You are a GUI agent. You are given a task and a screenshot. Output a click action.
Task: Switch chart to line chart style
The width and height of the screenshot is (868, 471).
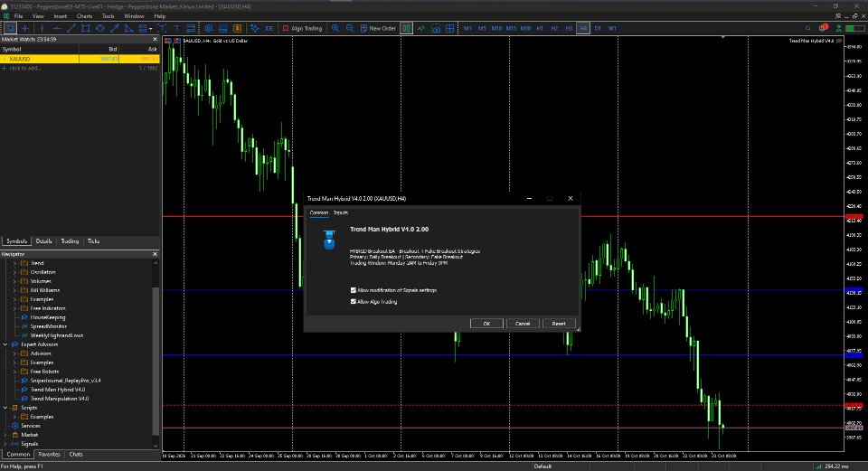coord(421,28)
